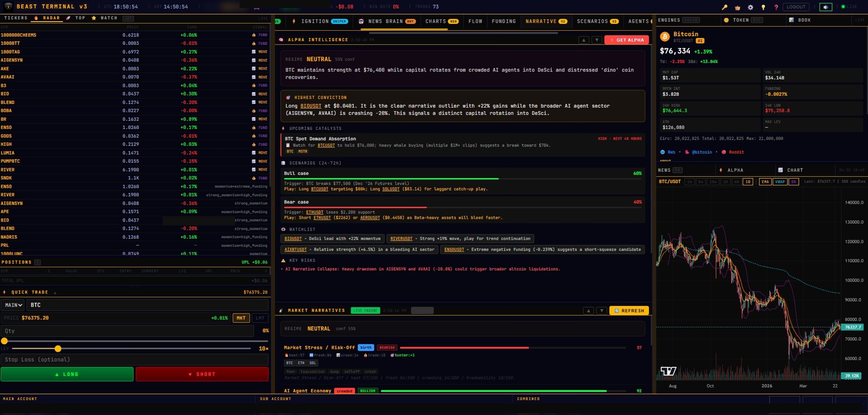Toggle the EMA chart indicator
Image resolution: width=868 pixels, height=415 pixels.
(x=765, y=182)
